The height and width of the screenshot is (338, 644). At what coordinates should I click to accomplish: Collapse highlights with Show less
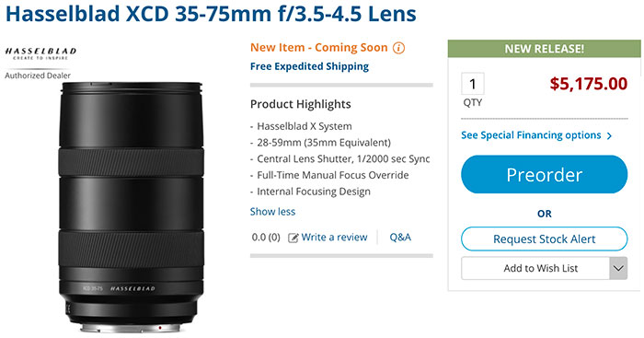tap(272, 211)
